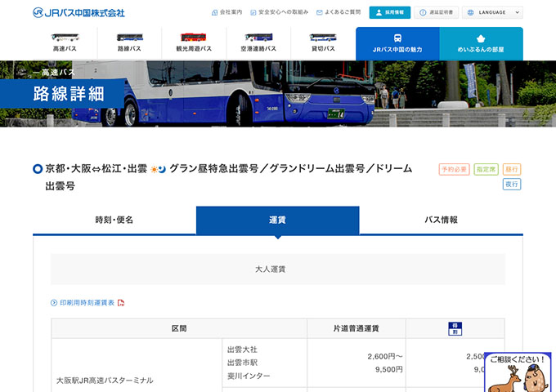Screen dimensions: 556x392
Task: Click the blue circle icon before 京都・大阪
Action: pyautogui.click(x=38, y=169)
